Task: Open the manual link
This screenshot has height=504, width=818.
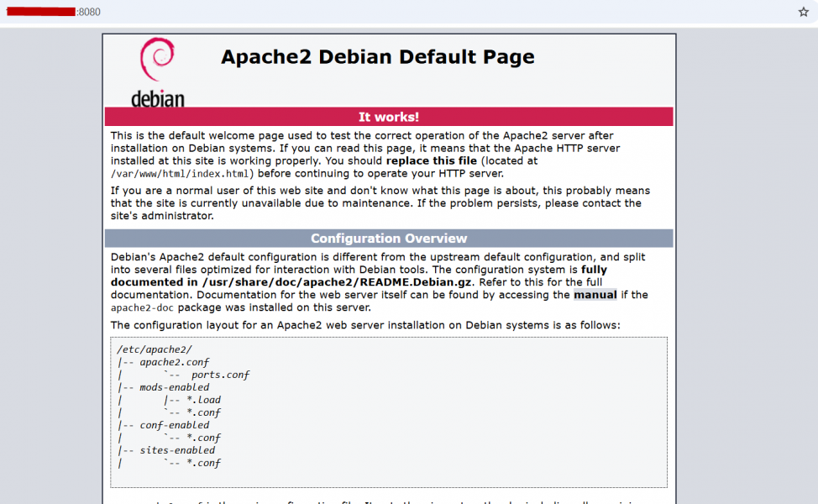Action: [595, 295]
